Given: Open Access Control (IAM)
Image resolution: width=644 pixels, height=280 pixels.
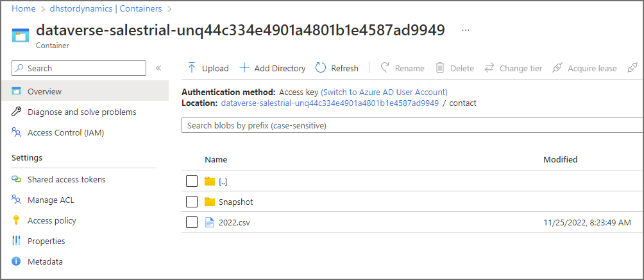Looking at the screenshot, I should 65,132.
